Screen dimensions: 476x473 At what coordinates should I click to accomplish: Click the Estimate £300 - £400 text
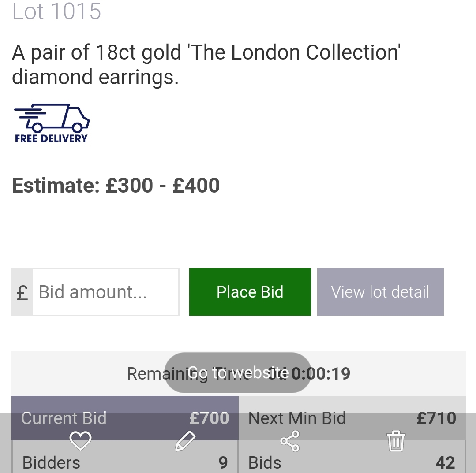coord(116,186)
